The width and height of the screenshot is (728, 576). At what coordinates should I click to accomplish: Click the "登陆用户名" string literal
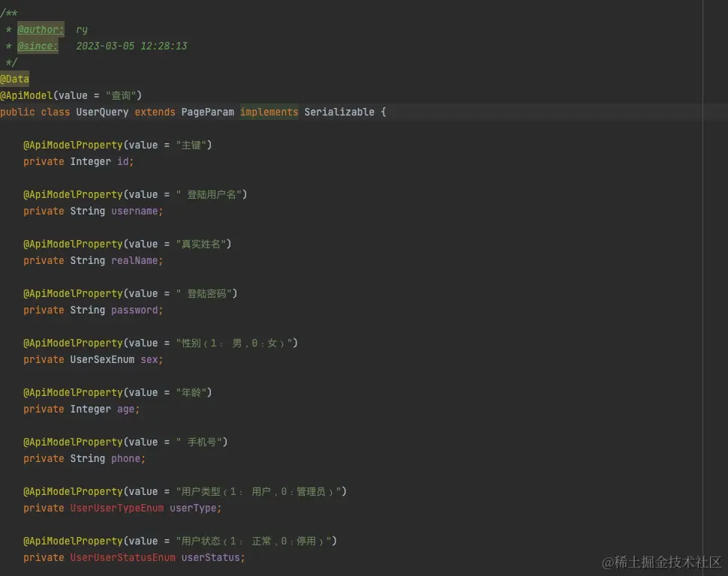[x=209, y=194]
